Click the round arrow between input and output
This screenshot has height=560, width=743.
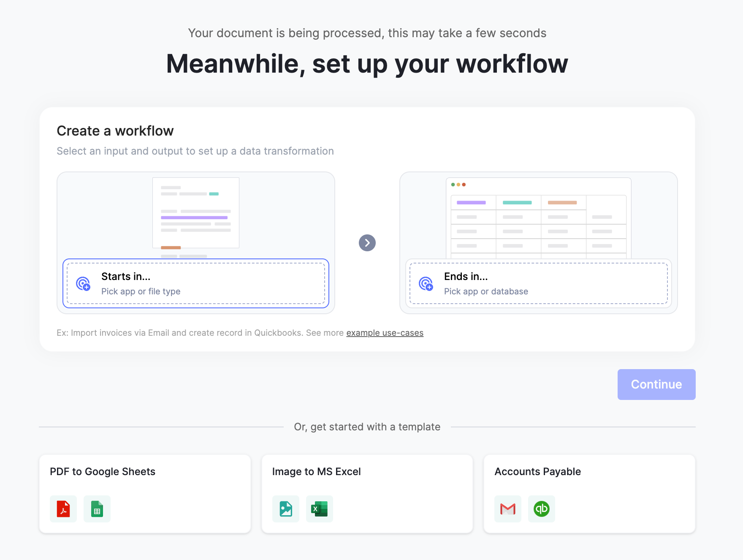(367, 243)
